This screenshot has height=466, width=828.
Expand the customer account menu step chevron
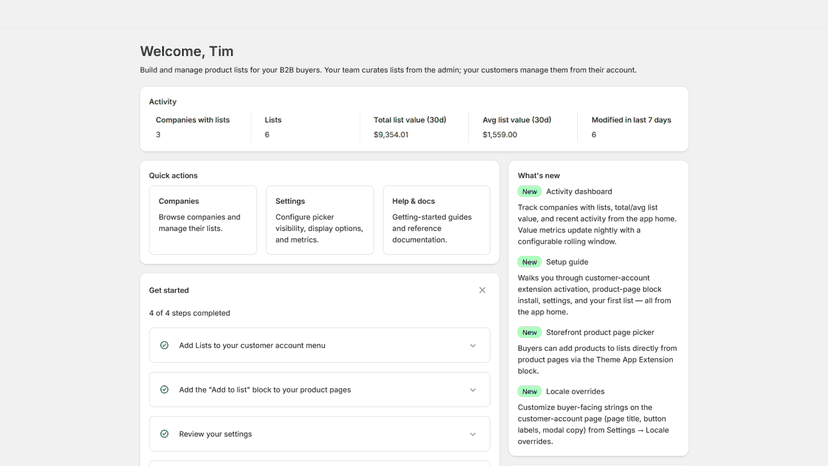[x=473, y=346]
